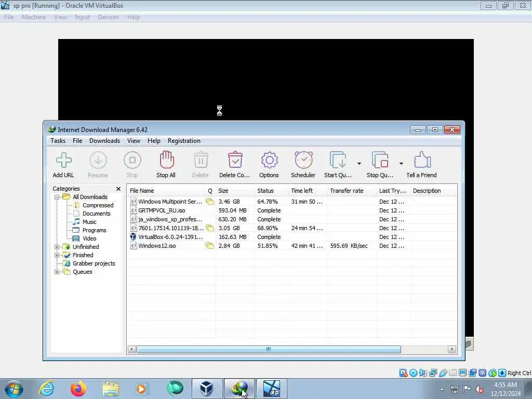This screenshot has width=532, height=399.
Task: Click the Start Queue toolbar icon
Action: [338, 160]
